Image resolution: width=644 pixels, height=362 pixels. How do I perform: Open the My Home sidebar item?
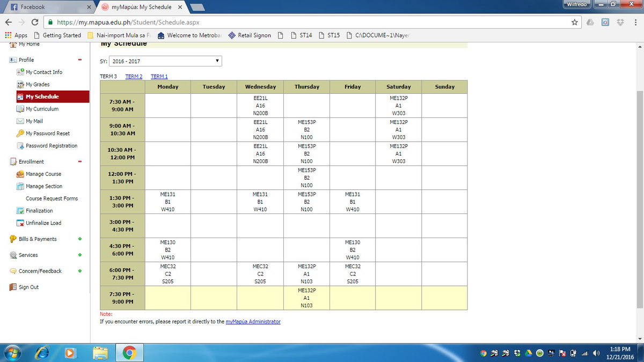[25, 44]
